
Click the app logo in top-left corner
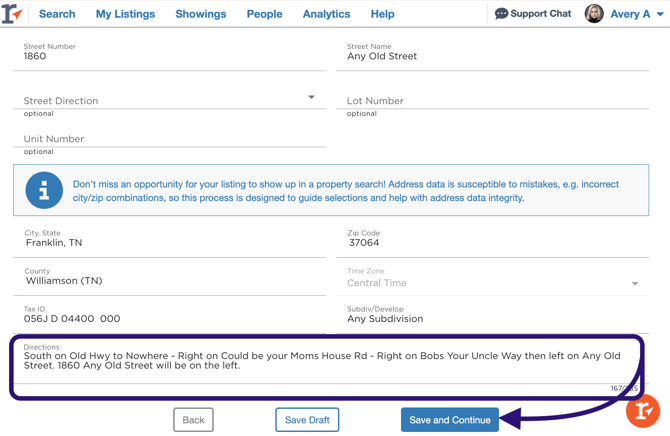pos(12,14)
